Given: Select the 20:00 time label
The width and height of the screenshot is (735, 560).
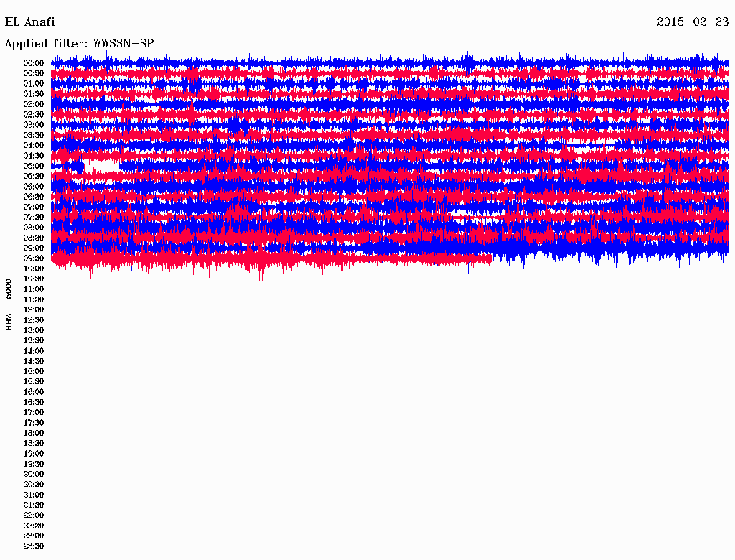Looking at the screenshot, I should tap(34, 474).
